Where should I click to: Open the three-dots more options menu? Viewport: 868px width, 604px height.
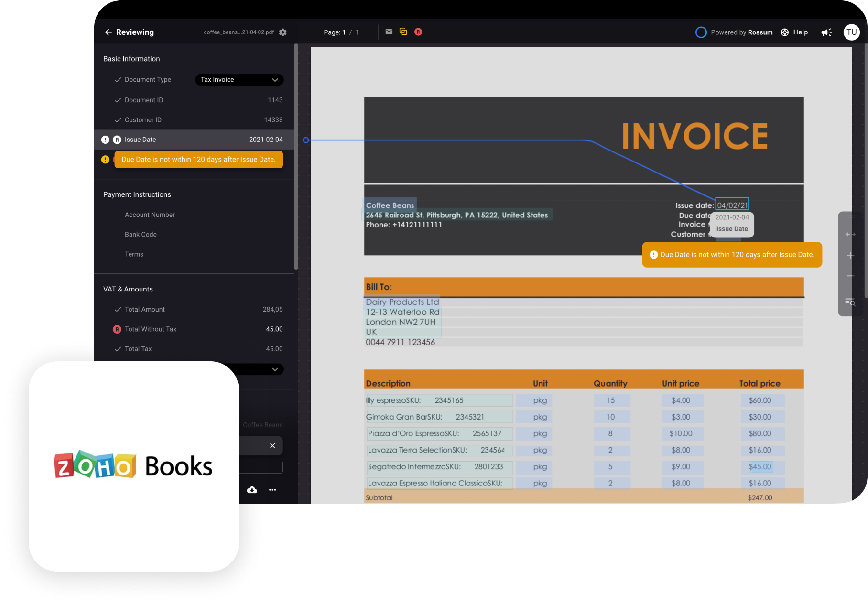pyautogui.click(x=272, y=490)
